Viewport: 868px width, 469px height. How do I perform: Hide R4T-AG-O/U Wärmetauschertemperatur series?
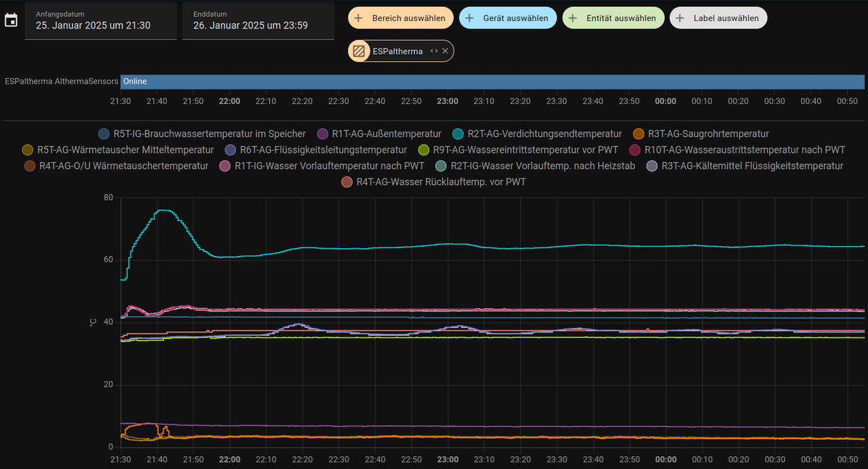(116, 165)
